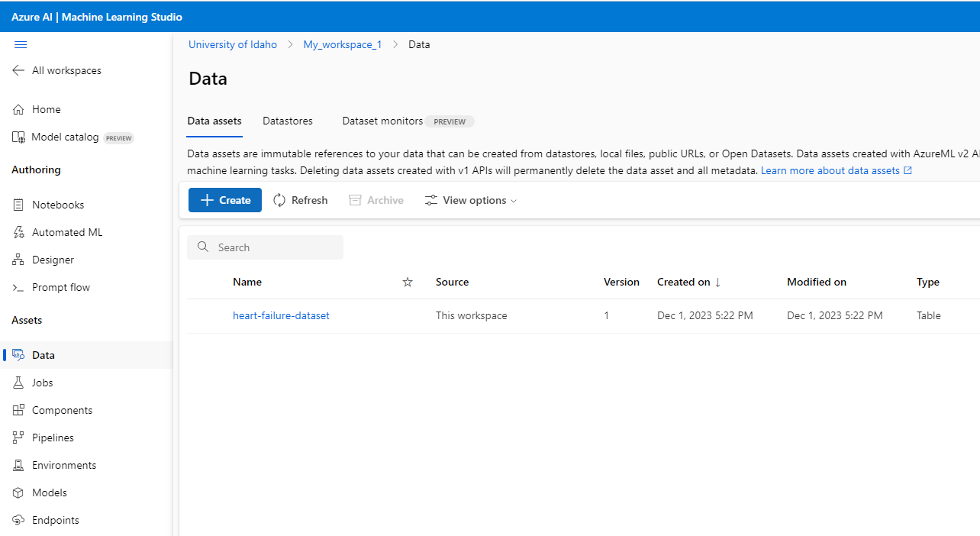Open the Prompt flow icon
980x536 pixels.
(18, 287)
